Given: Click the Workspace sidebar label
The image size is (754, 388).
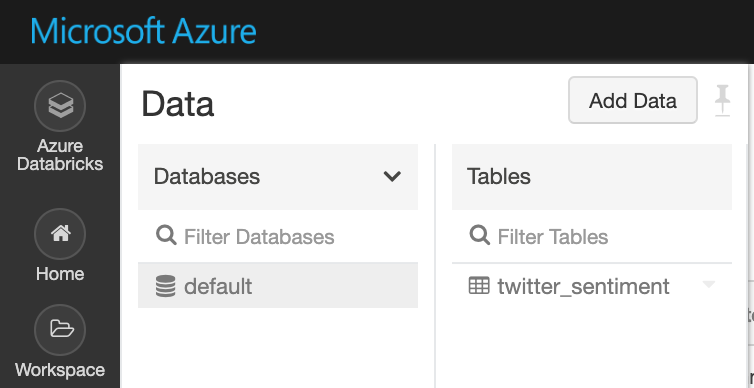Looking at the screenshot, I should click(60, 370).
